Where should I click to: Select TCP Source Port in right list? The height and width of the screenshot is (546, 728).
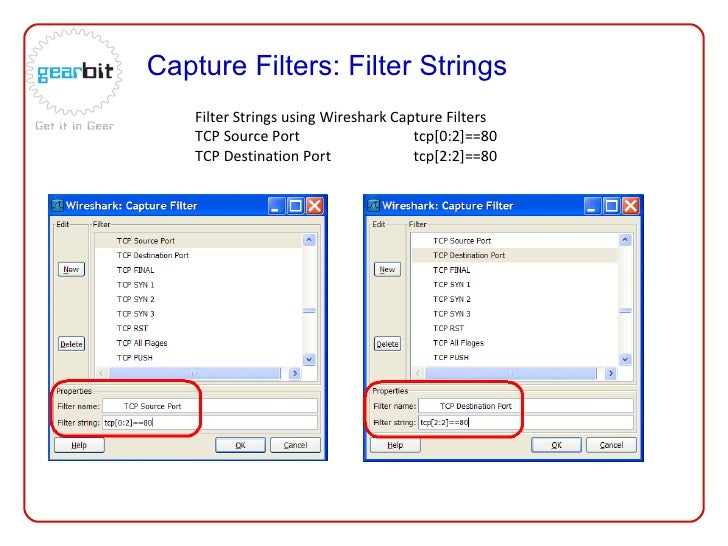(x=515, y=240)
